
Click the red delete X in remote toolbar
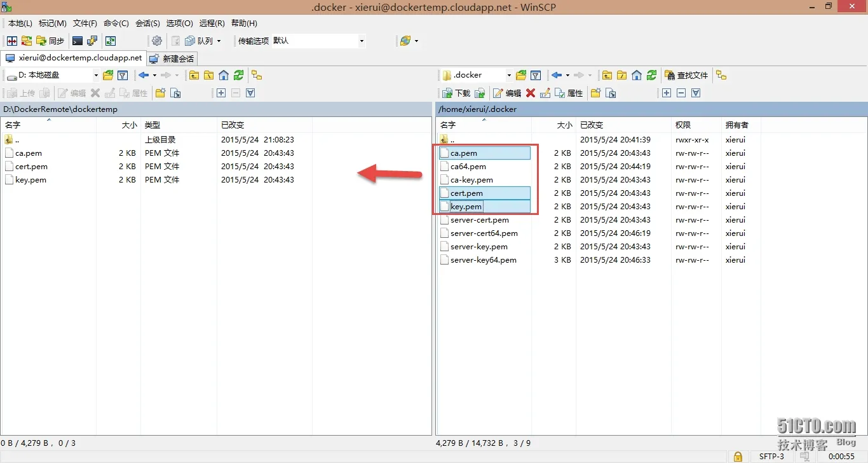tap(531, 93)
